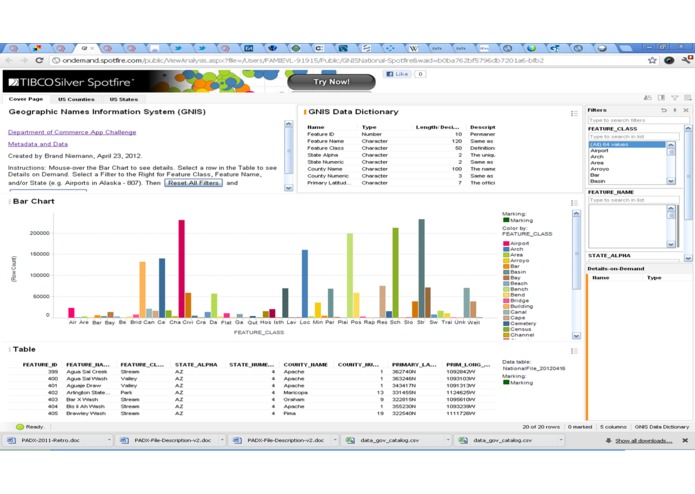Click the STATE_ALPHA column header in Table
Viewport: 695px width, 494px height.
[x=196, y=365]
